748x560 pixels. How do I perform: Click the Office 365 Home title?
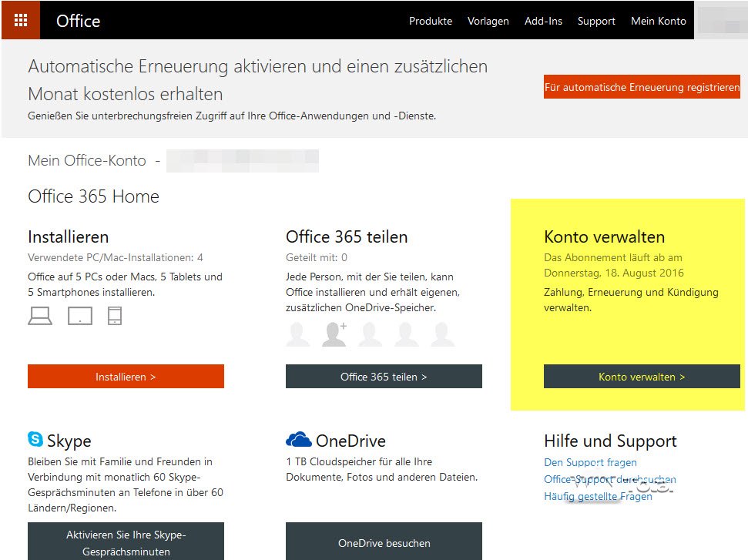coord(93,196)
